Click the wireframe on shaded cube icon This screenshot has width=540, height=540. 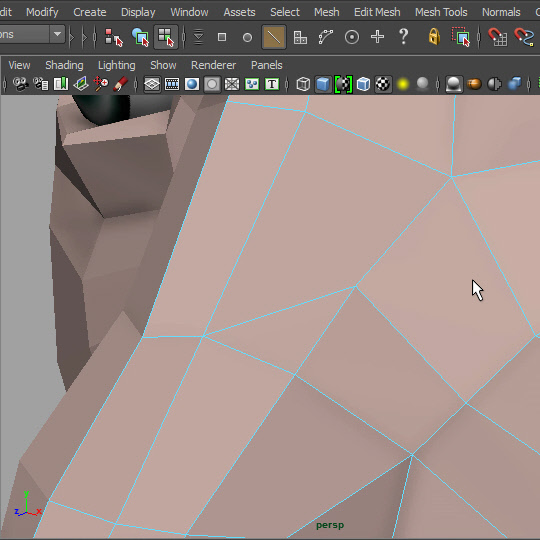363,84
